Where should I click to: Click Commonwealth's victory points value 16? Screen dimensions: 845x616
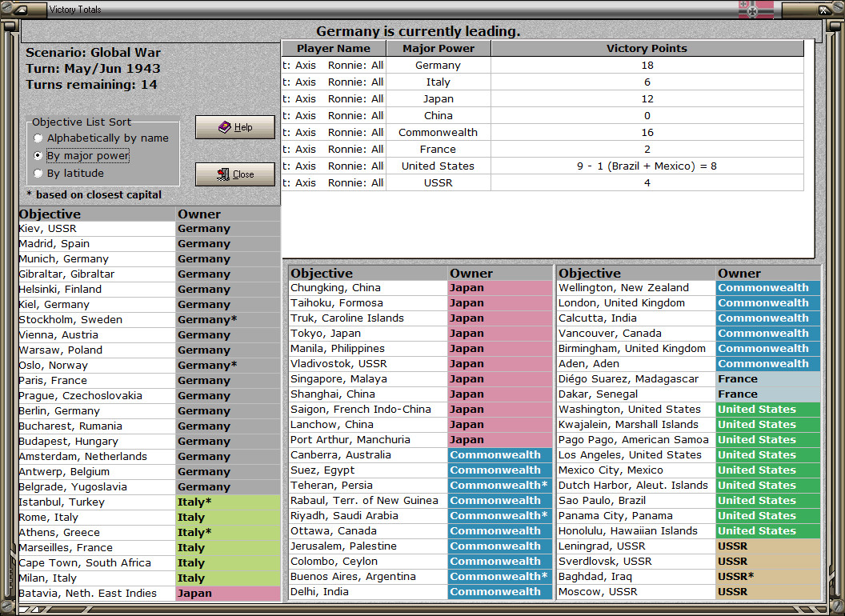(647, 132)
